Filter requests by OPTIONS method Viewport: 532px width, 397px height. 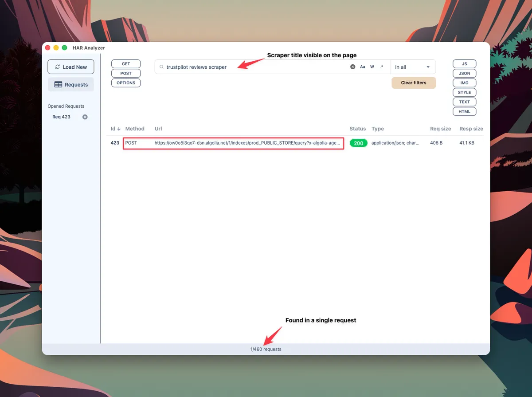tap(126, 83)
